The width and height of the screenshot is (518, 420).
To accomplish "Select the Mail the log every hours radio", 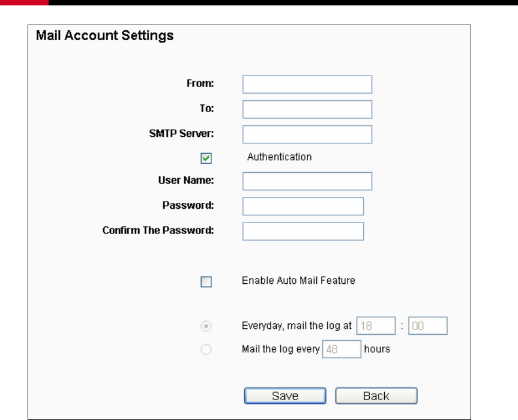I will click(206, 349).
